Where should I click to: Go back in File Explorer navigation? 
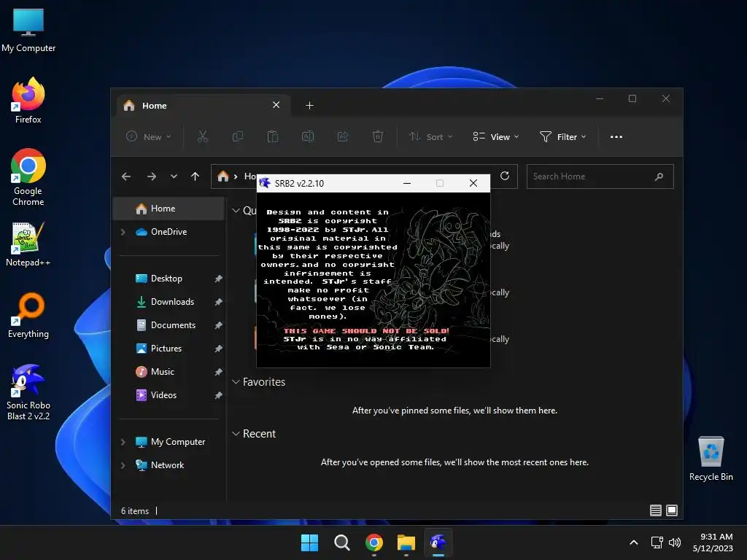click(125, 176)
